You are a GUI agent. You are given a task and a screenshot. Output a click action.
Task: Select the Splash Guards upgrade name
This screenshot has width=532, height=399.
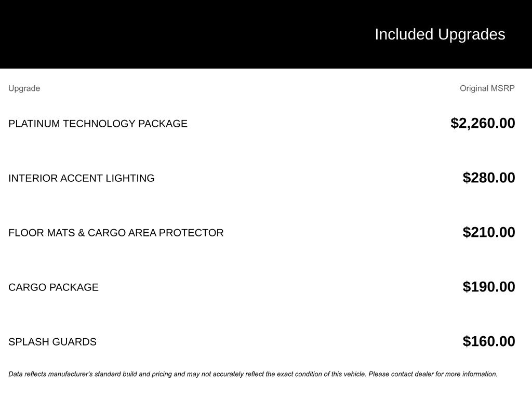[x=52, y=342]
